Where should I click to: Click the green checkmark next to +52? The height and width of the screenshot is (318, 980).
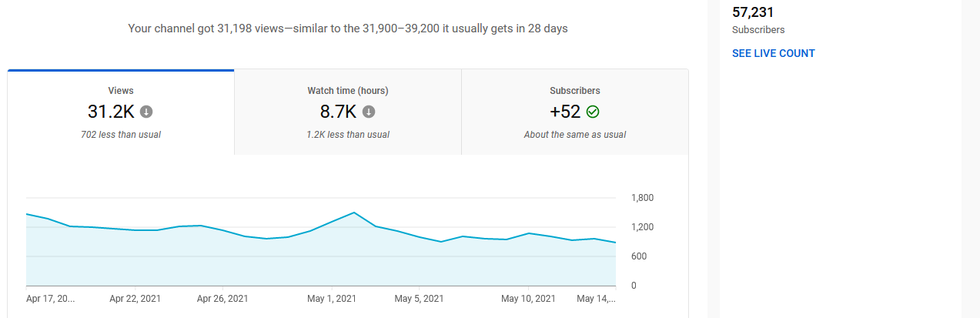[592, 112]
